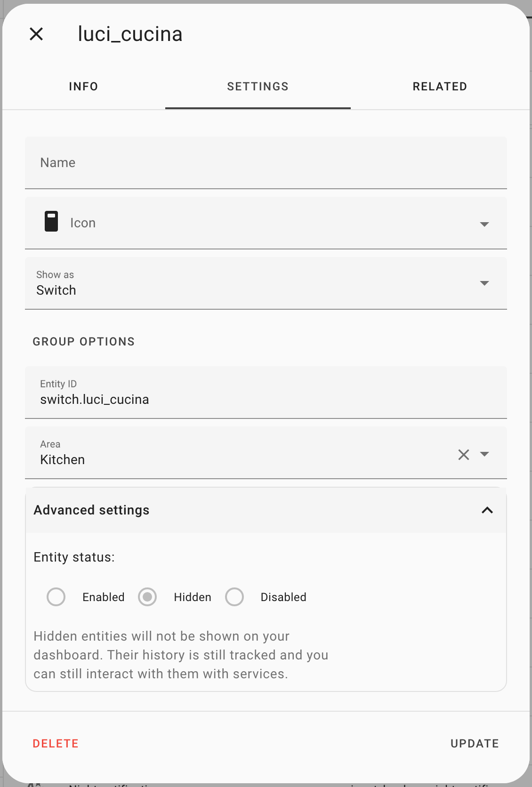Switch to the RELATED tab
Screen dimensions: 532x787
pyautogui.click(x=440, y=86)
